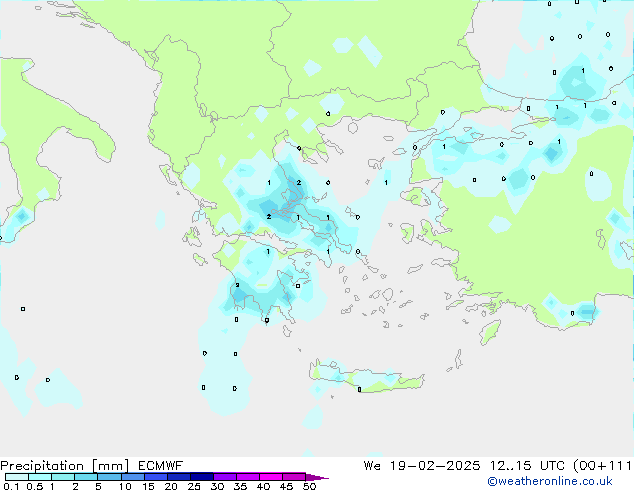Click the 2–5 mm legend swatch
Viewport: 634px width, 490px height.
[86, 477]
